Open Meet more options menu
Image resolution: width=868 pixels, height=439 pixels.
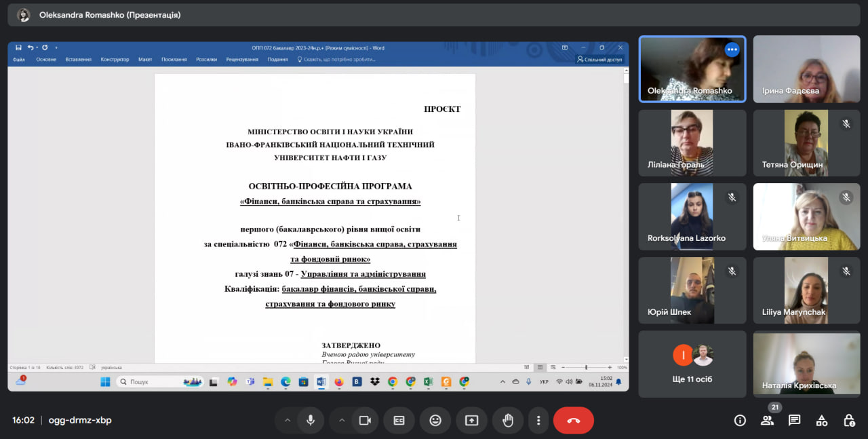coord(538,420)
